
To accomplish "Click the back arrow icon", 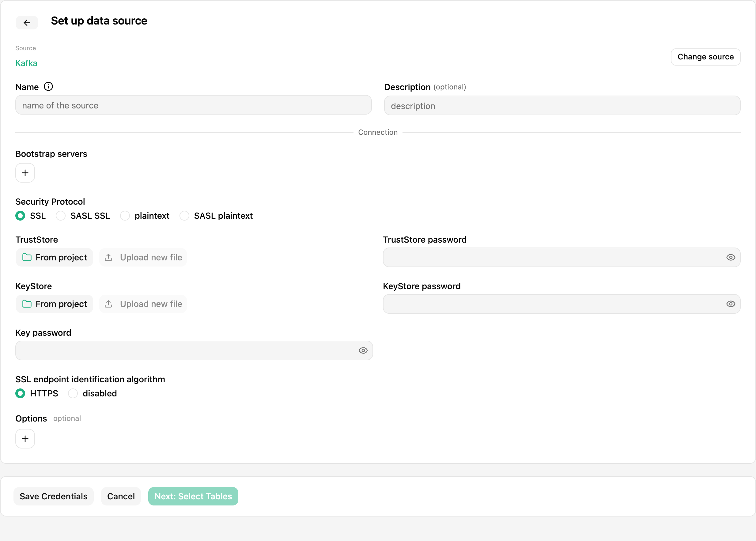I will [x=27, y=22].
